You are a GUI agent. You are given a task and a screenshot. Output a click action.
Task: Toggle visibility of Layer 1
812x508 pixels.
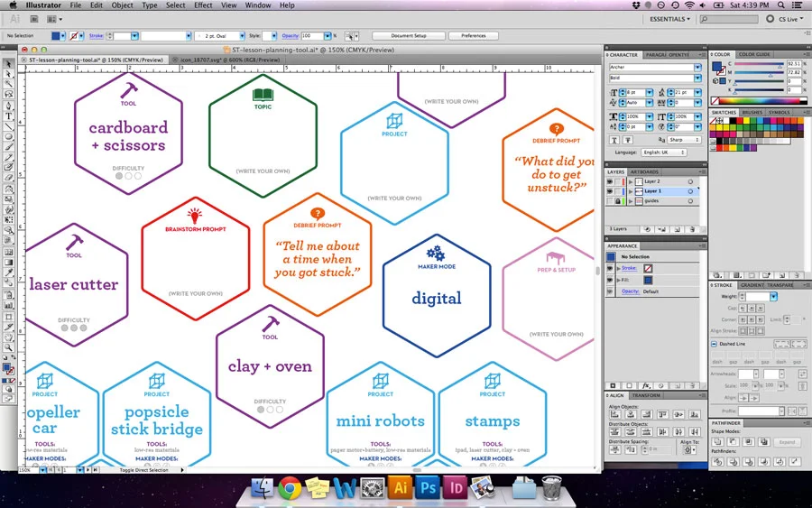tap(610, 191)
